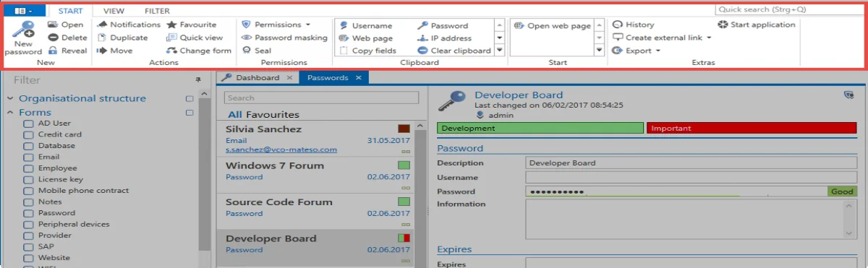The width and height of the screenshot is (868, 268).
Task: Collapse the Organisational structure section
Action: coord(11,99)
